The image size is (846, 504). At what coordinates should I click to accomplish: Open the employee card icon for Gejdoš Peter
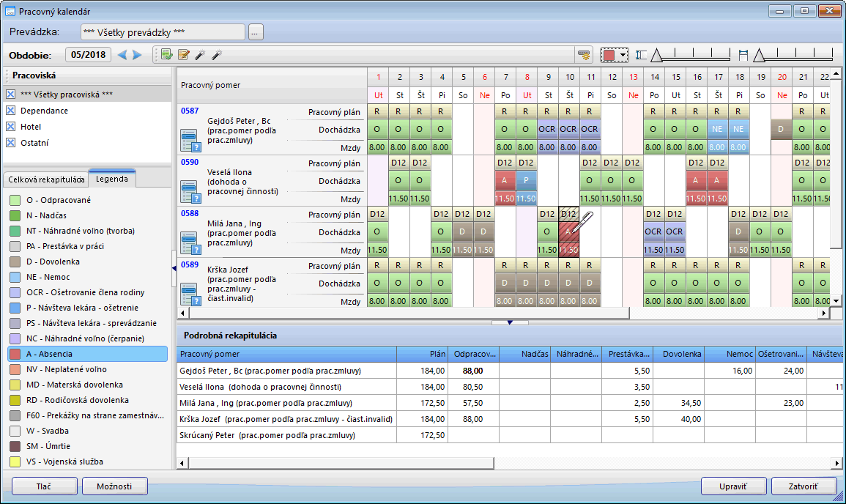(x=190, y=140)
